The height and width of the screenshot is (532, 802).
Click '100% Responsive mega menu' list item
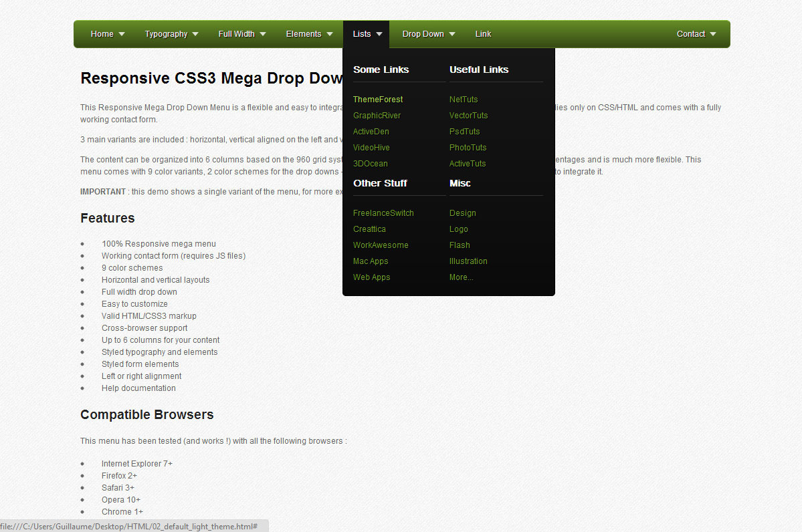(159, 244)
